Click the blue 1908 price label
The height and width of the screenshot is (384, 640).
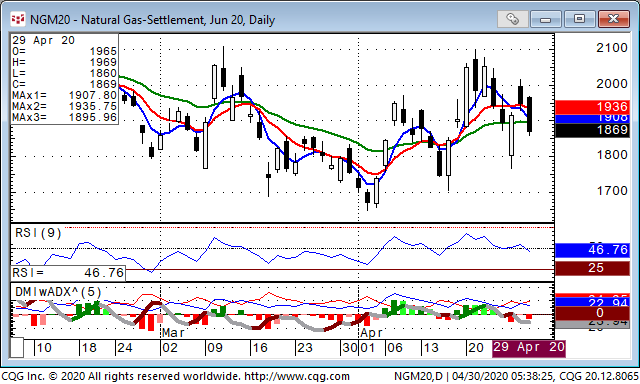pos(592,118)
